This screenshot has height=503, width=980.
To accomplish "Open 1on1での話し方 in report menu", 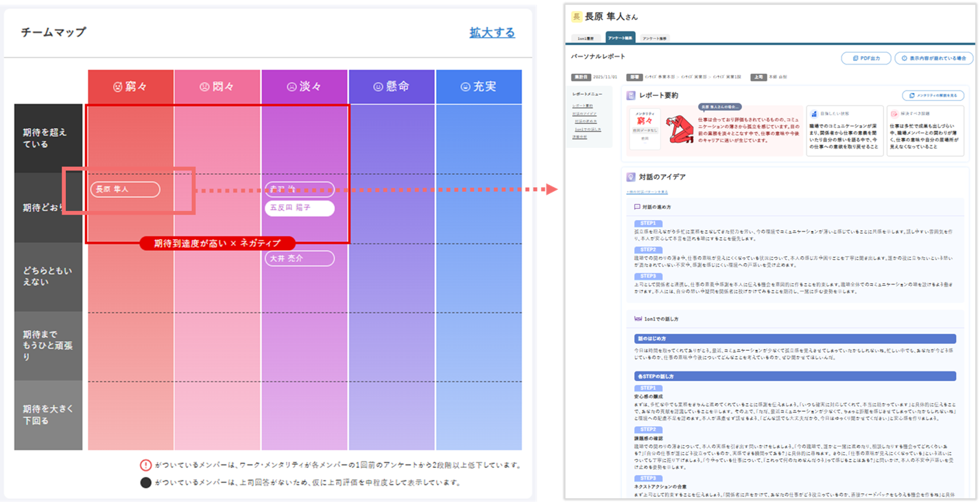I will tap(586, 129).
